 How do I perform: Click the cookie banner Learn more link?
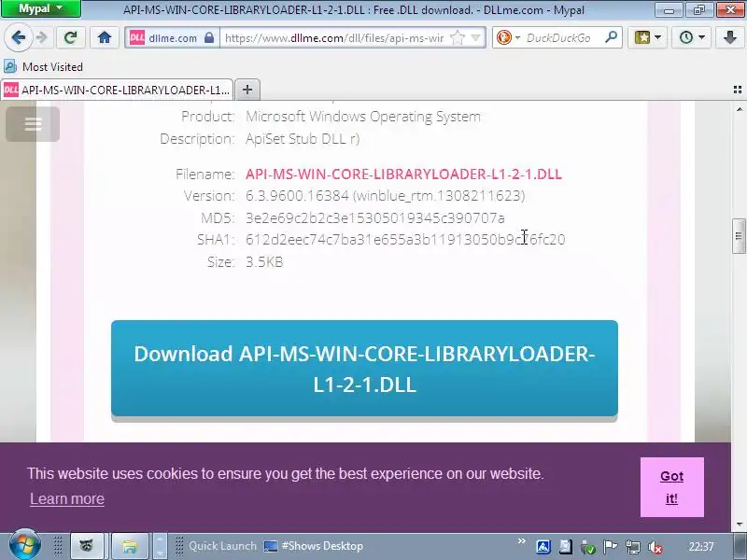click(67, 498)
